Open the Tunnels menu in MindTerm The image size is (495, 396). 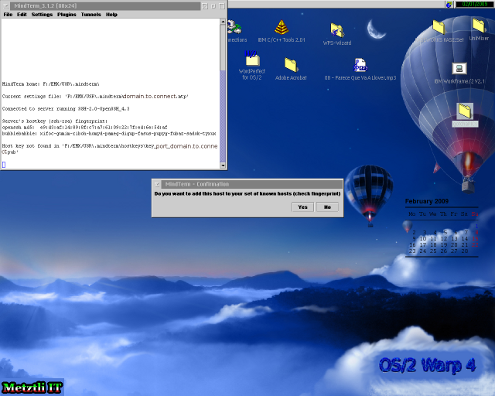point(91,14)
